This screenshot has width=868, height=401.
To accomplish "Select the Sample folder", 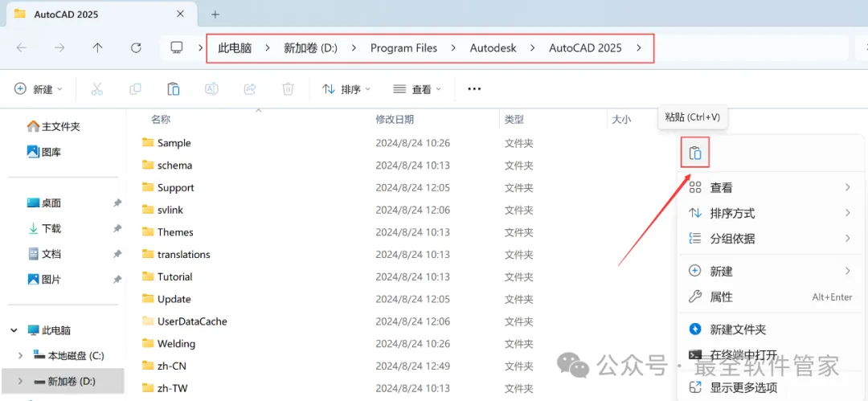I will [x=166, y=143].
